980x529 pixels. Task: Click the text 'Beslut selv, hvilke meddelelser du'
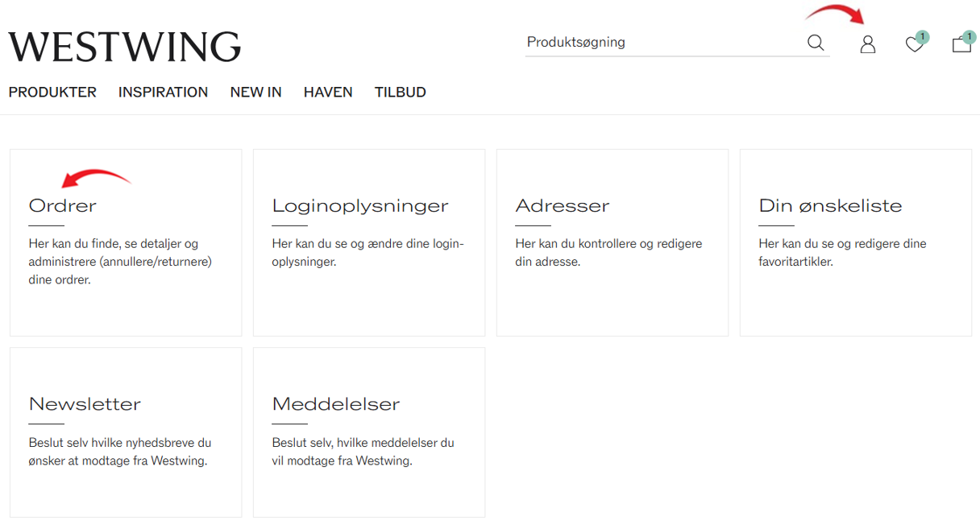(x=363, y=442)
